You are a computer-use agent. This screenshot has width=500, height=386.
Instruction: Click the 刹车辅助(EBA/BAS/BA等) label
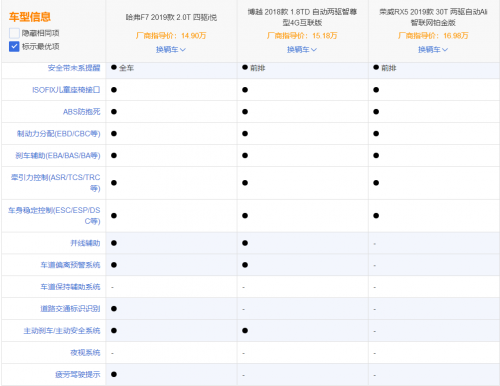point(58,156)
